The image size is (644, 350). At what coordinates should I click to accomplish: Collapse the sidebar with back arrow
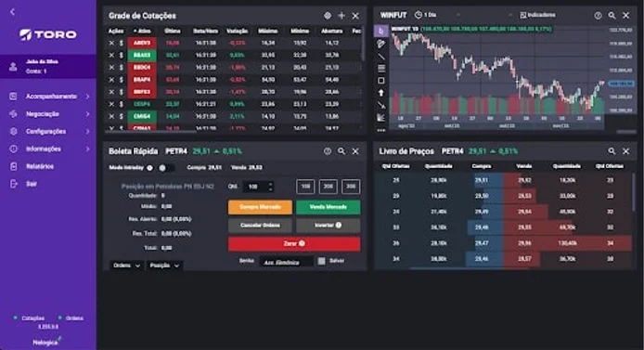[12, 12]
